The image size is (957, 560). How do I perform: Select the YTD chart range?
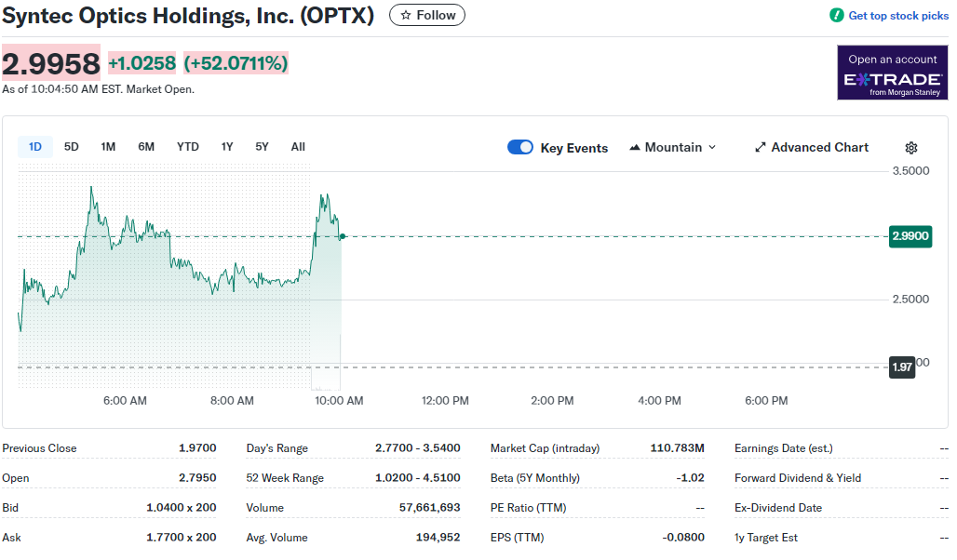click(x=188, y=146)
